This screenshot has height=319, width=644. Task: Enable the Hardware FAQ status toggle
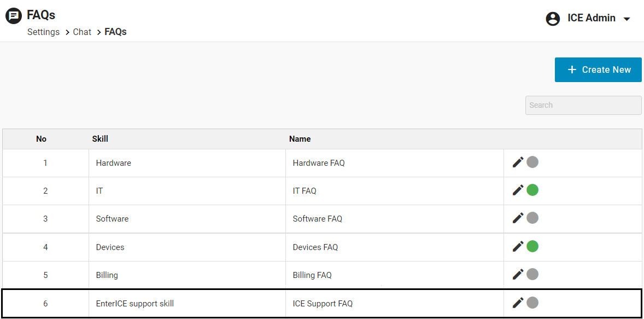tap(532, 162)
